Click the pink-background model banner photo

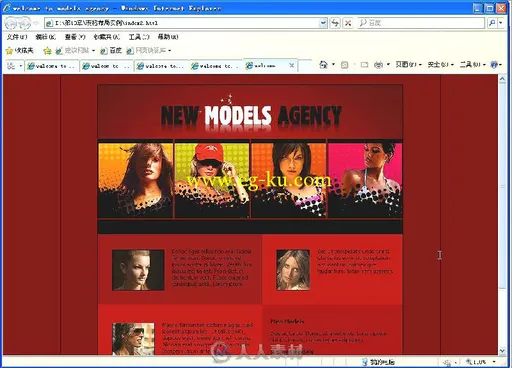[x=365, y=180]
